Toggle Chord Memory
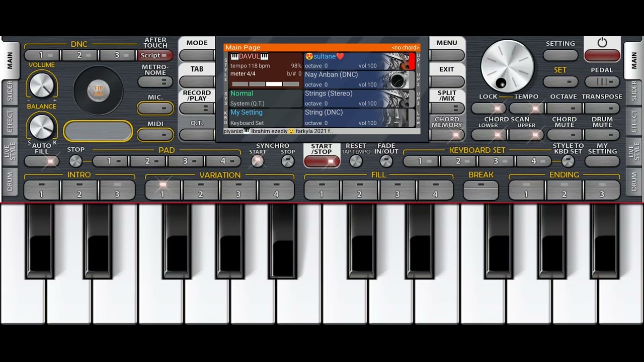The image size is (644, 362). 447,134
